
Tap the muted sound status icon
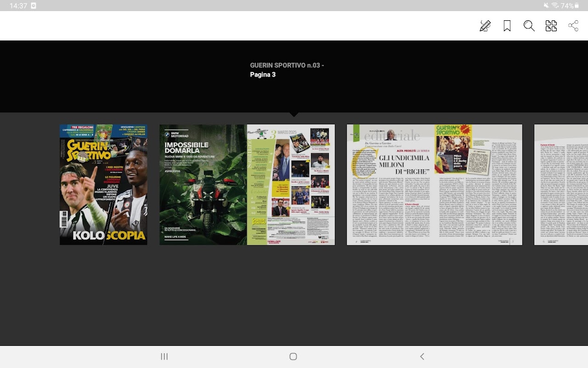pyautogui.click(x=546, y=6)
